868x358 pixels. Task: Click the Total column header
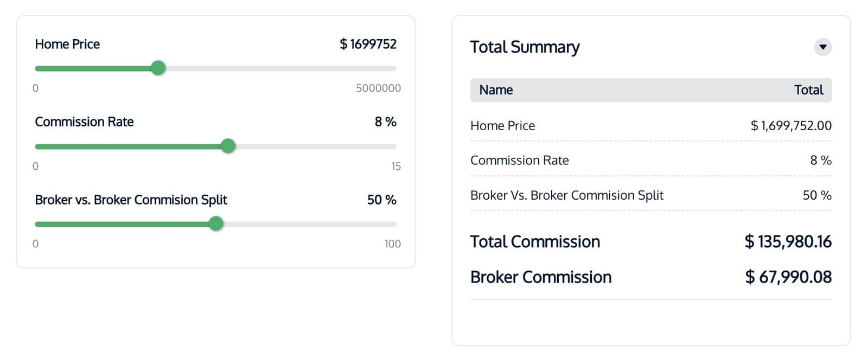click(x=808, y=90)
